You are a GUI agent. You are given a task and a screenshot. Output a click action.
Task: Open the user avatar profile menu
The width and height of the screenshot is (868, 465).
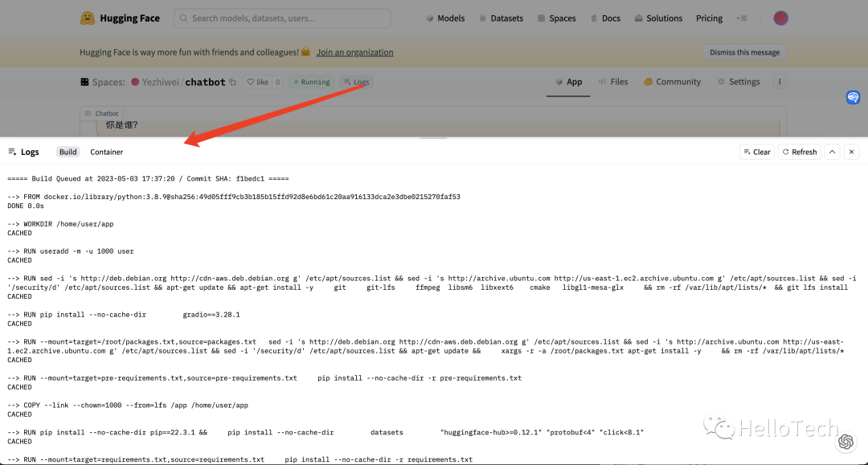[x=780, y=18]
